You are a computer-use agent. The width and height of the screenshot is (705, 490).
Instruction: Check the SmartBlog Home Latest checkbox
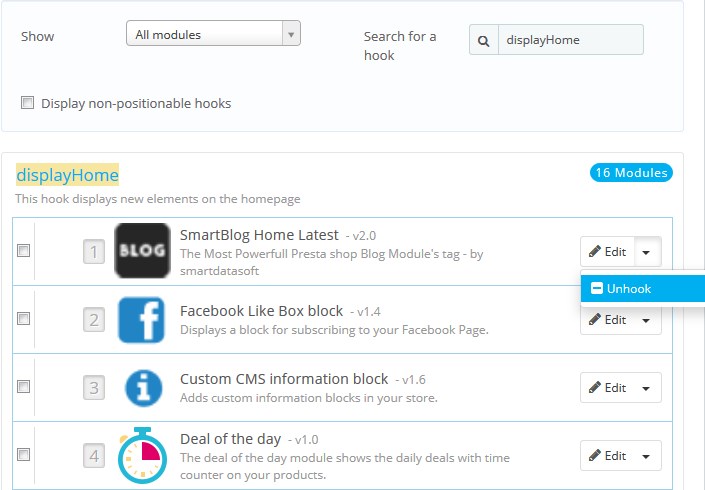coord(23,250)
